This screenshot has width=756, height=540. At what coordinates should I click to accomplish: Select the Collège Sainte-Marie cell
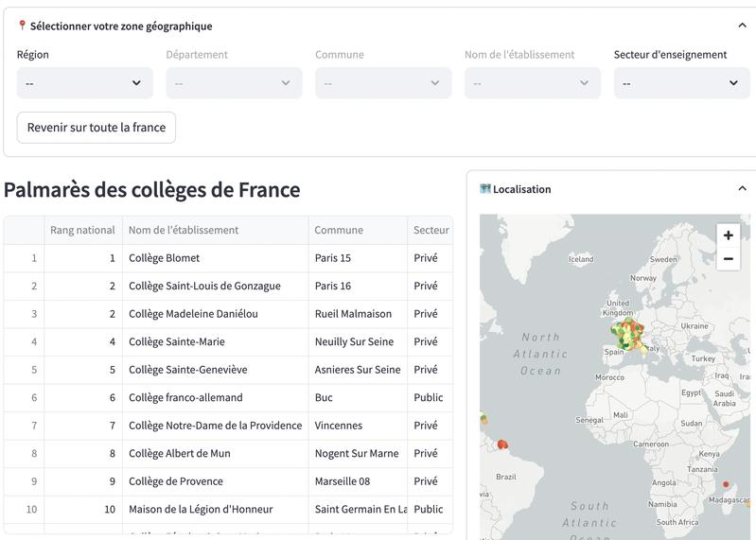pos(215,342)
